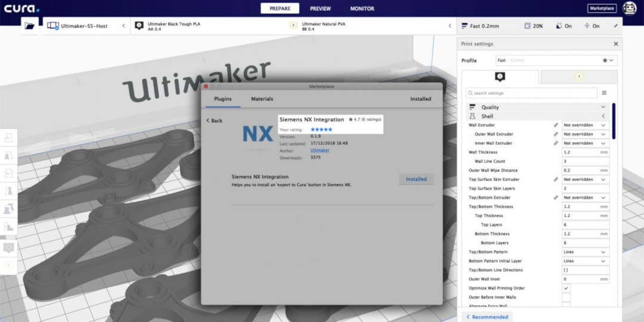
Task: Open the settings visibility hamburger menu
Action: [604, 93]
